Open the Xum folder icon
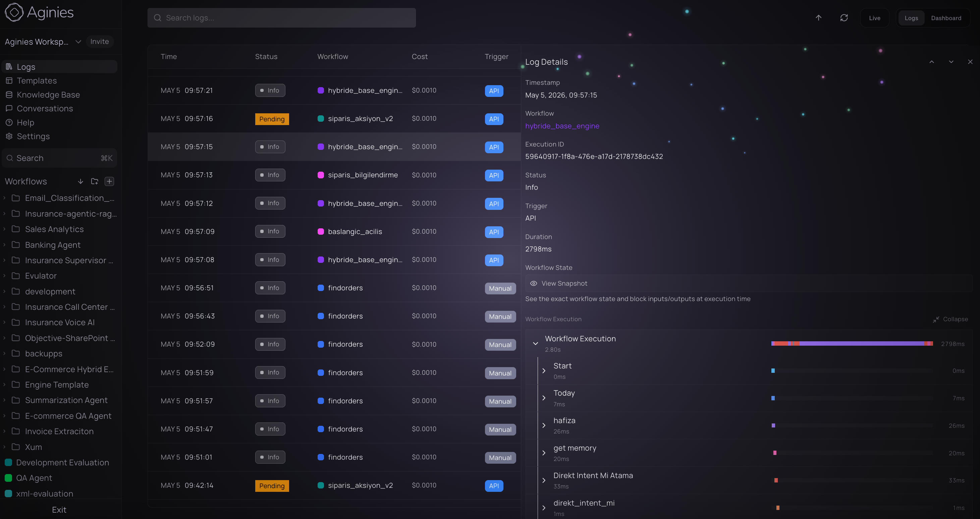The image size is (980, 519). click(x=16, y=447)
